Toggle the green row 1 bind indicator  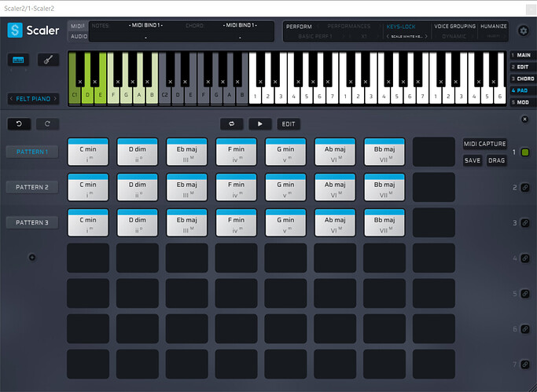pos(524,152)
